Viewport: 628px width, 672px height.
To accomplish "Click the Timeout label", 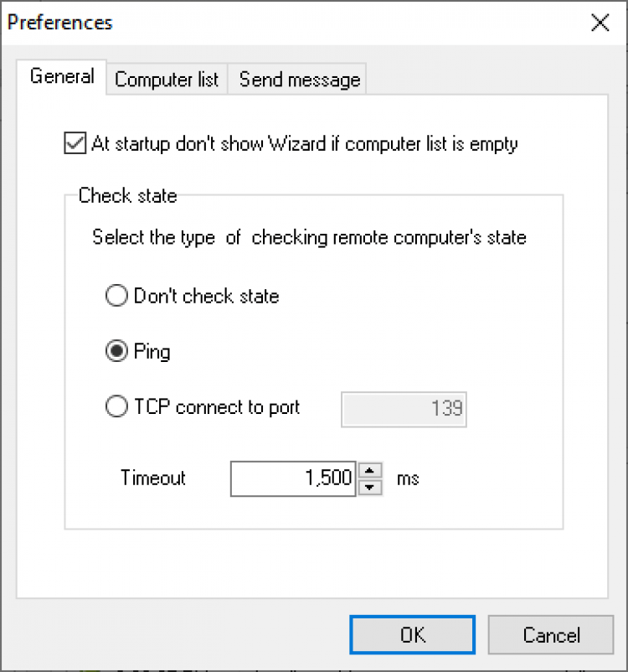I will pyautogui.click(x=153, y=478).
